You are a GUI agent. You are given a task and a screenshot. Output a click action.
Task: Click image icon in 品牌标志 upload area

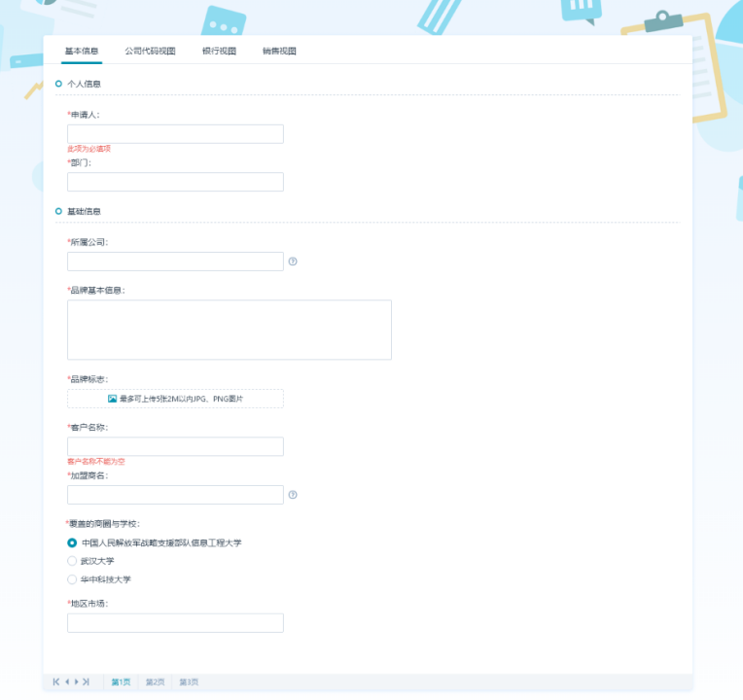pyautogui.click(x=112, y=399)
